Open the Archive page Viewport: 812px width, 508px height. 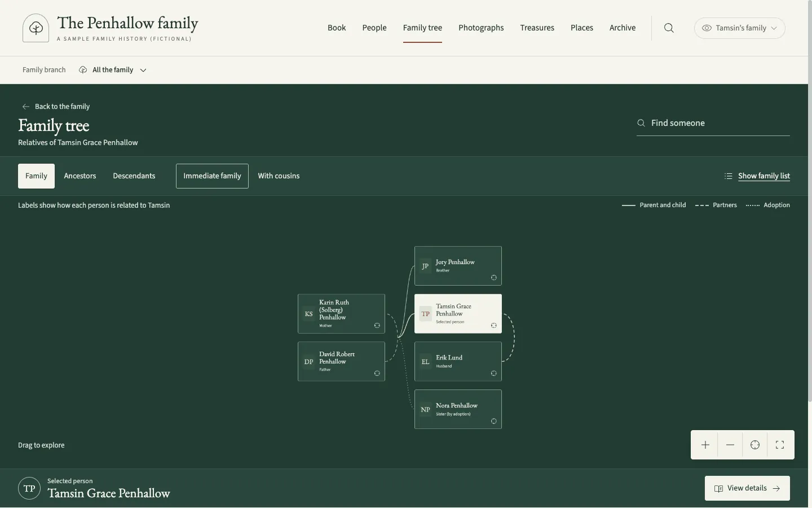click(x=623, y=28)
